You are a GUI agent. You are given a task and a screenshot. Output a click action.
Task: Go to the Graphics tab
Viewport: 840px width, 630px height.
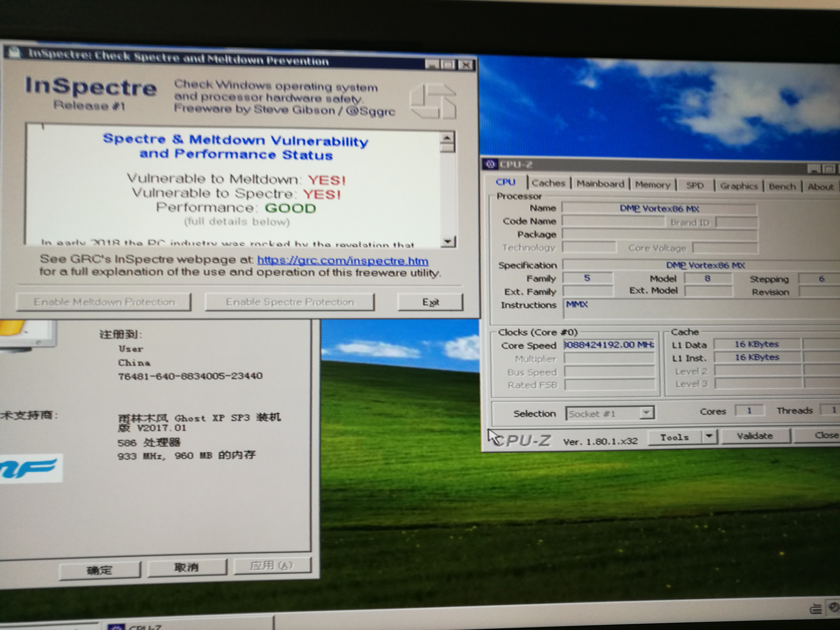click(x=739, y=186)
